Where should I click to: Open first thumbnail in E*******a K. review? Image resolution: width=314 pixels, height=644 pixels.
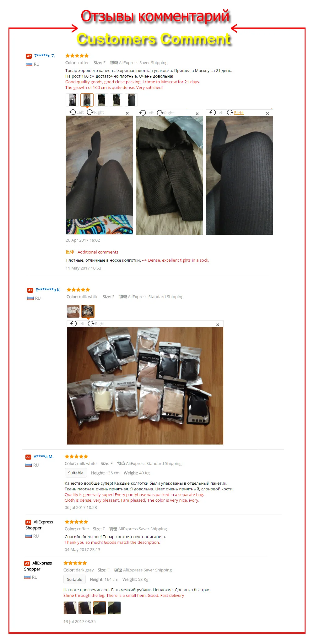tap(73, 311)
